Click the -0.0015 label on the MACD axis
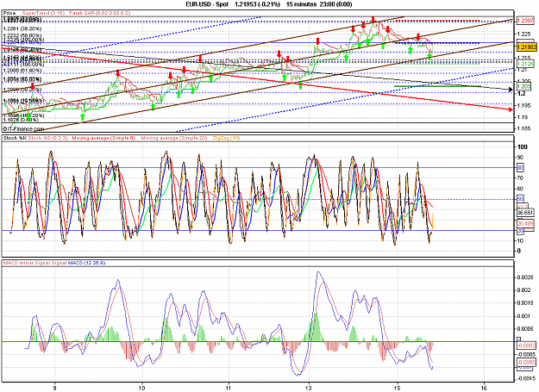Image resolution: width=539 pixels, height=392 pixels. (x=526, y=378)
